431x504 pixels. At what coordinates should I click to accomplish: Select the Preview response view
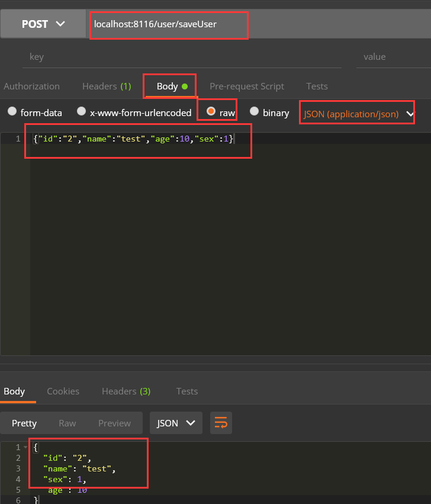pos(114,423)
